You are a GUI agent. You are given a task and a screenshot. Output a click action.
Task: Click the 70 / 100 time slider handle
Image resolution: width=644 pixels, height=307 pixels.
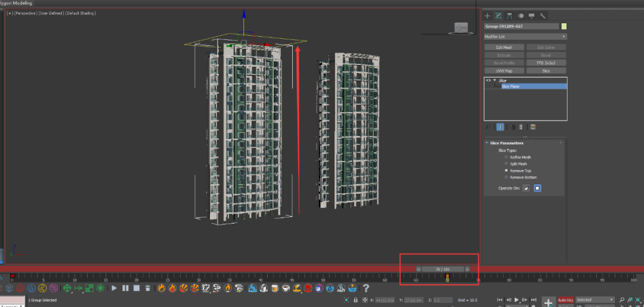tap(442, 269)
